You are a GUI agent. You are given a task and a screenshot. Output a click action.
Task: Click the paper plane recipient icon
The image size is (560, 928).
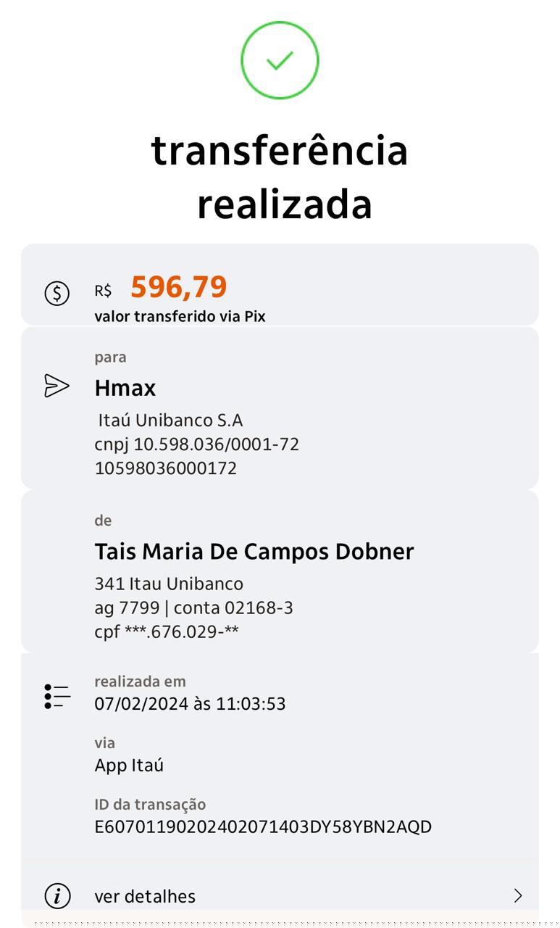[57, 386]
